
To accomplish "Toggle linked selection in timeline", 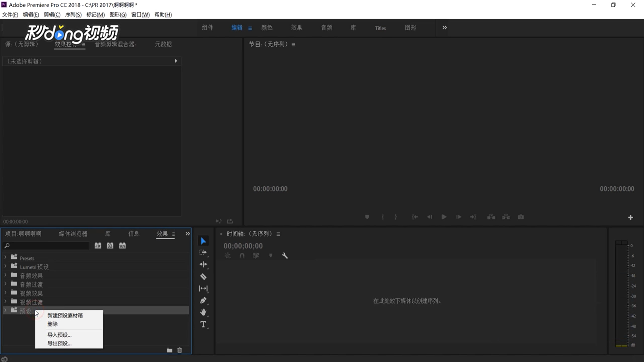I will point(256,256).
